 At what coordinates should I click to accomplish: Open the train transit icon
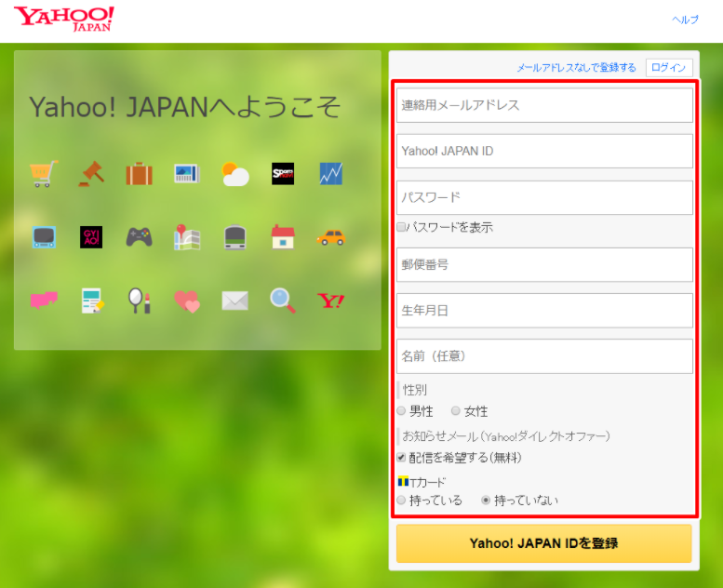235,237
